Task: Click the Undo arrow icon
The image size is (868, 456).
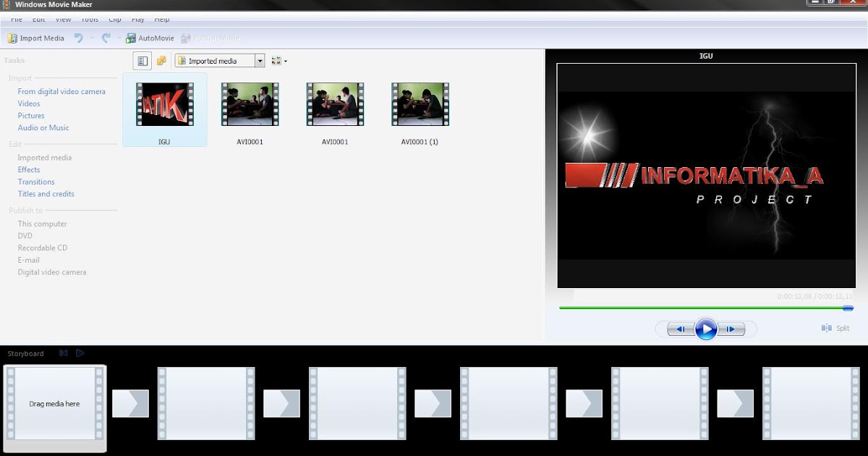Action: click(78, 38)
